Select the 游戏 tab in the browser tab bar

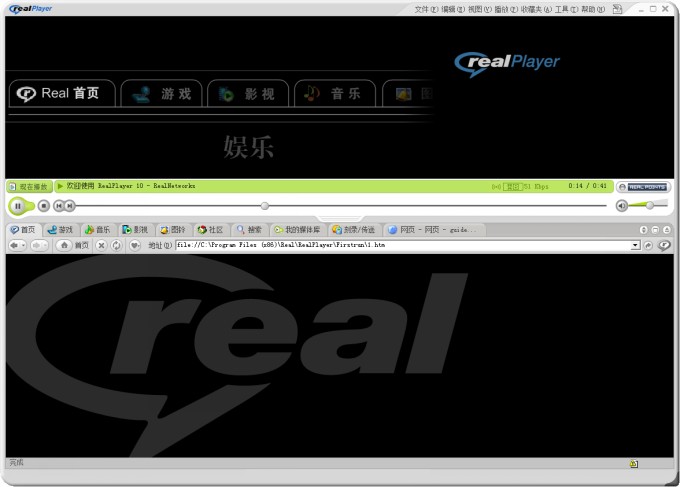(x=60, y=230)
